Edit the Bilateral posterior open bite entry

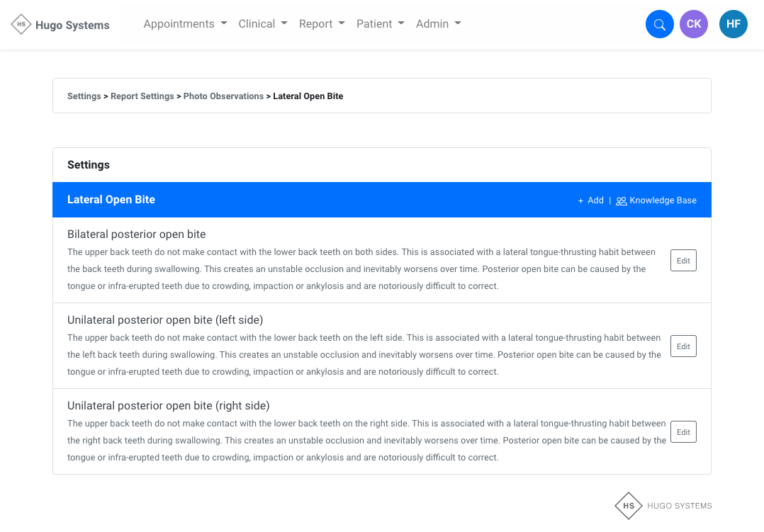[683, 261]
